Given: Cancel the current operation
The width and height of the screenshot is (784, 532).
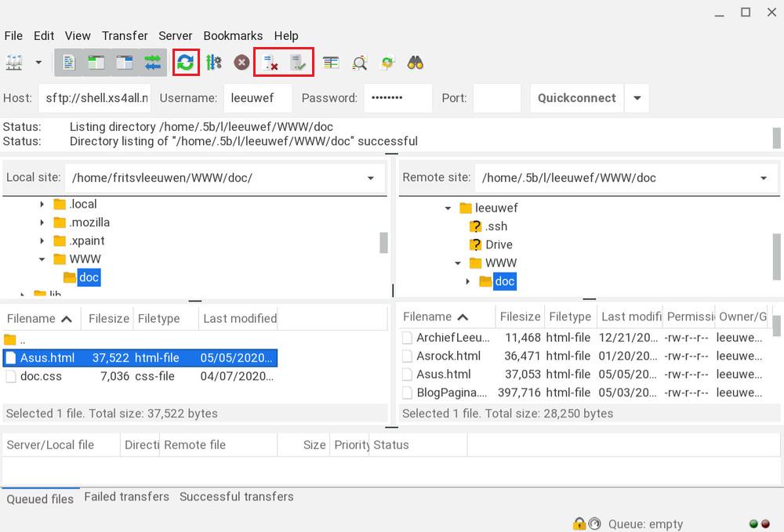Looking at the screenshot, I should (x=241, y=63).
